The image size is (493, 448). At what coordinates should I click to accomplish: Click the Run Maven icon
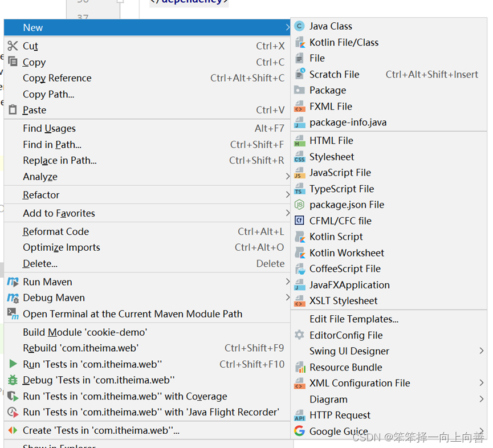[13, 282]
